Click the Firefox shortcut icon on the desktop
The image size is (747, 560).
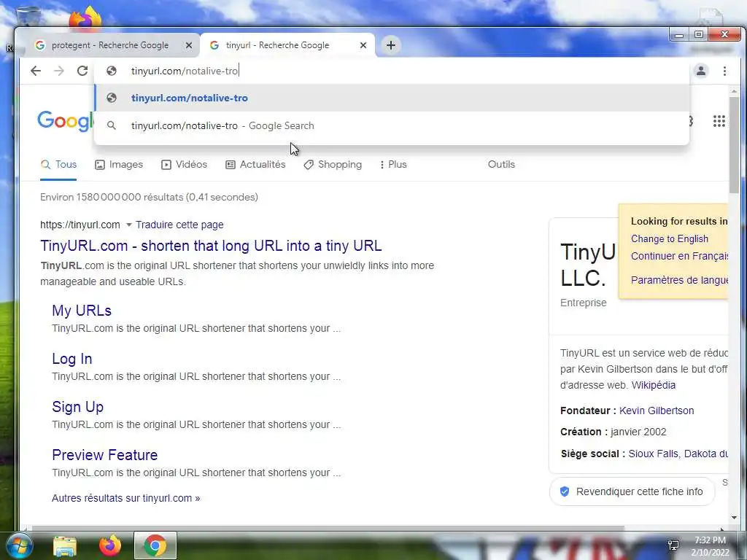[x=86, y=18]
